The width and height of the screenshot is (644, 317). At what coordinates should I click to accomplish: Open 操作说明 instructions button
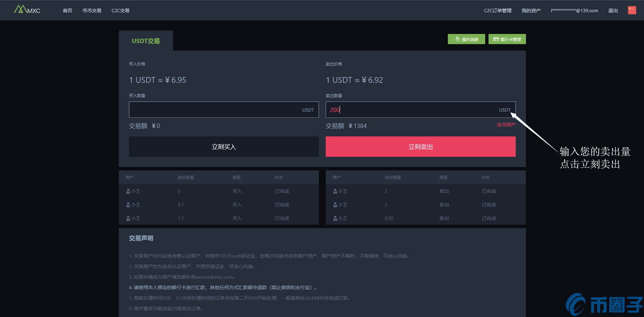(x=466, y=39)
